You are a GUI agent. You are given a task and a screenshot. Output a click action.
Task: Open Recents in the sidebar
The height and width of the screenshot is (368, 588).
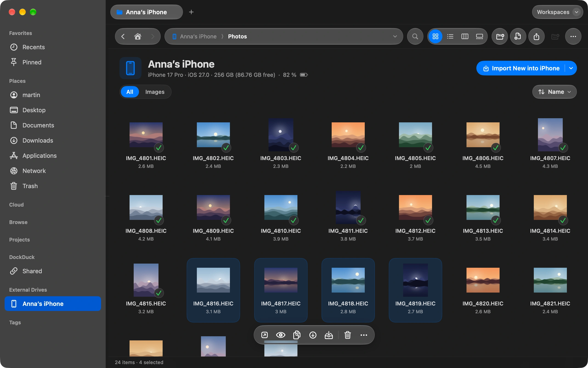tap(53, 47)
